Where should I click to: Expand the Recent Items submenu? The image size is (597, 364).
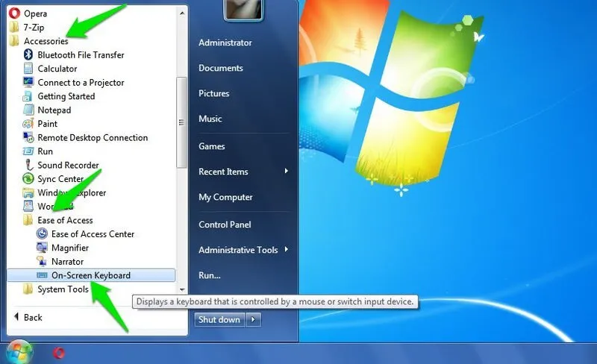[286, 172]
